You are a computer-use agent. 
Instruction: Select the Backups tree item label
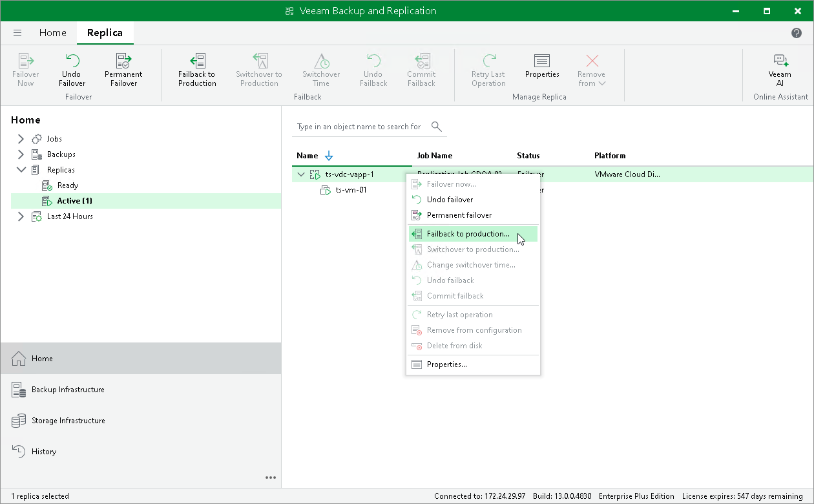coord(61,154)
